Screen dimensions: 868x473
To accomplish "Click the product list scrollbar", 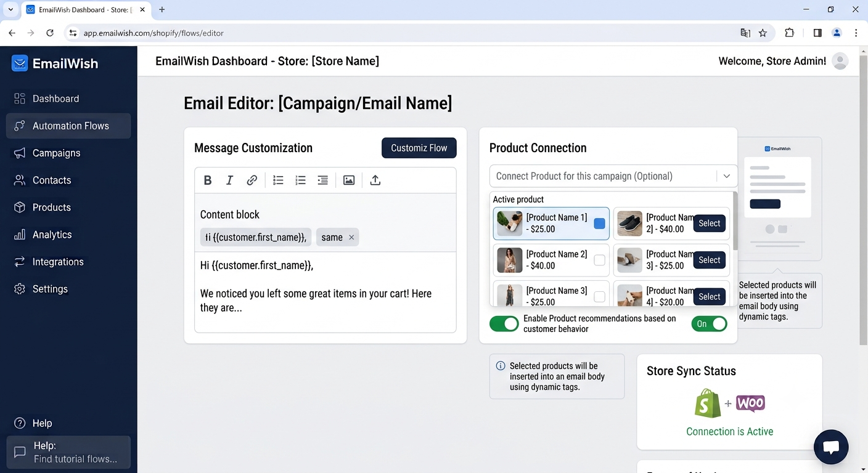I will pos(735,220).
